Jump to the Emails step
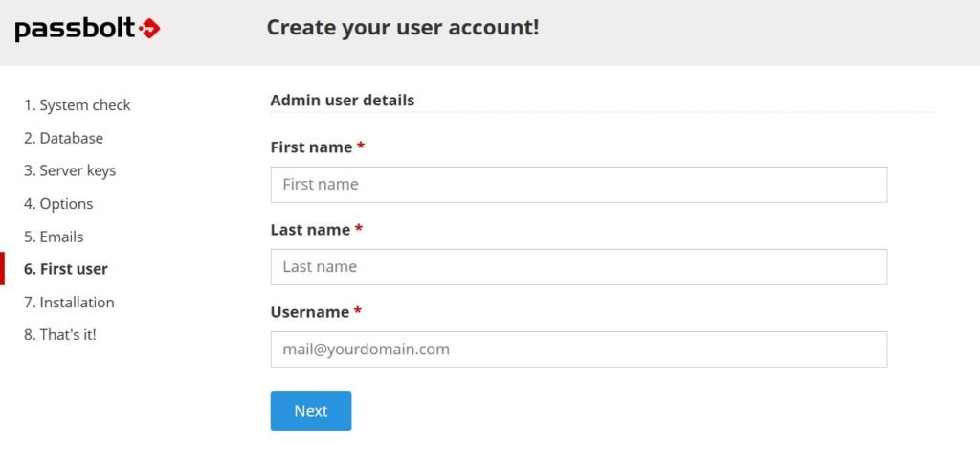This screenshot has height=474, width=980. tap(54, 237)
